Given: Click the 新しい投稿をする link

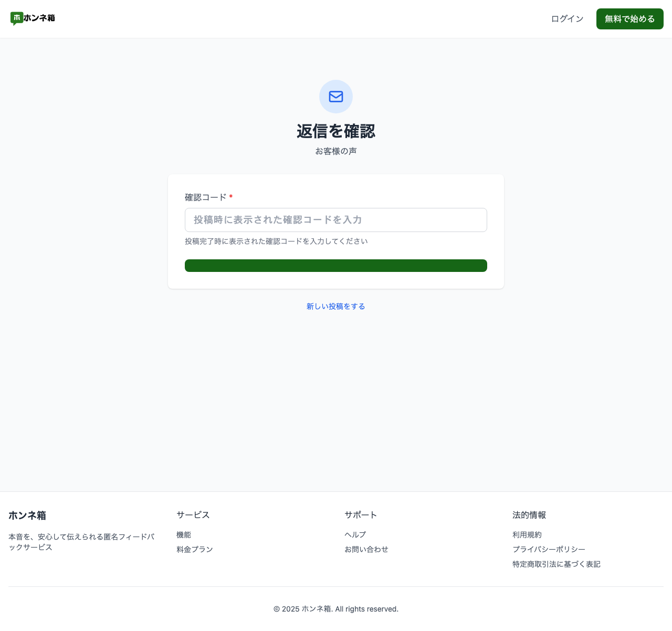Looking at the screenshot, I should [335, 306].
